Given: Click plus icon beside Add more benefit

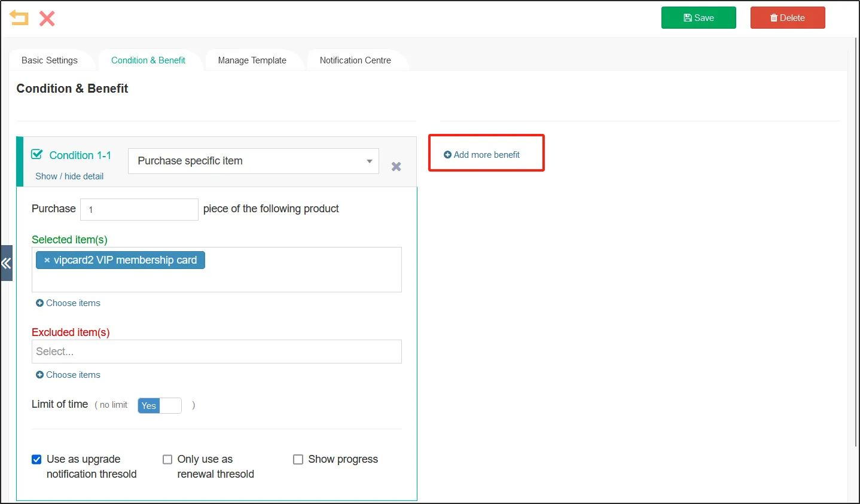Looking at the screenshot, I should pyautogui.click(x=447, y=155).
